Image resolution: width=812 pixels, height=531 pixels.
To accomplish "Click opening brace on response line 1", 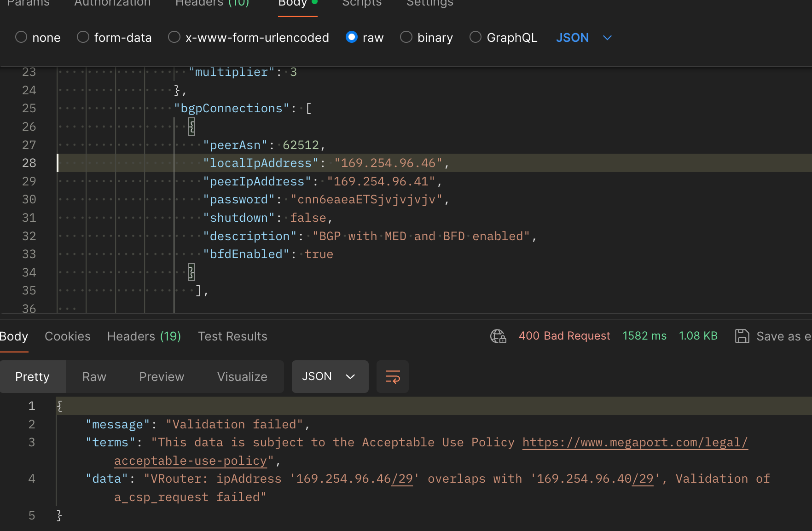I will (59, 406).
